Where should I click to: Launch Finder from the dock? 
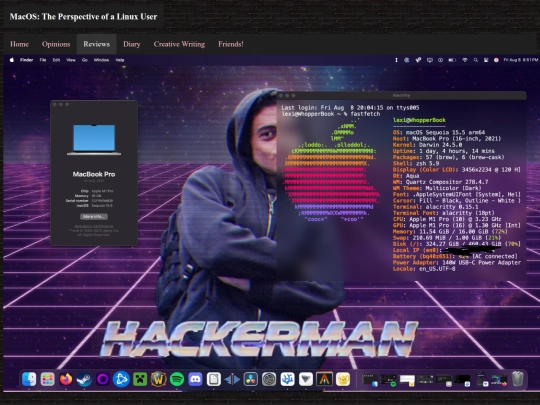point(29,380)
